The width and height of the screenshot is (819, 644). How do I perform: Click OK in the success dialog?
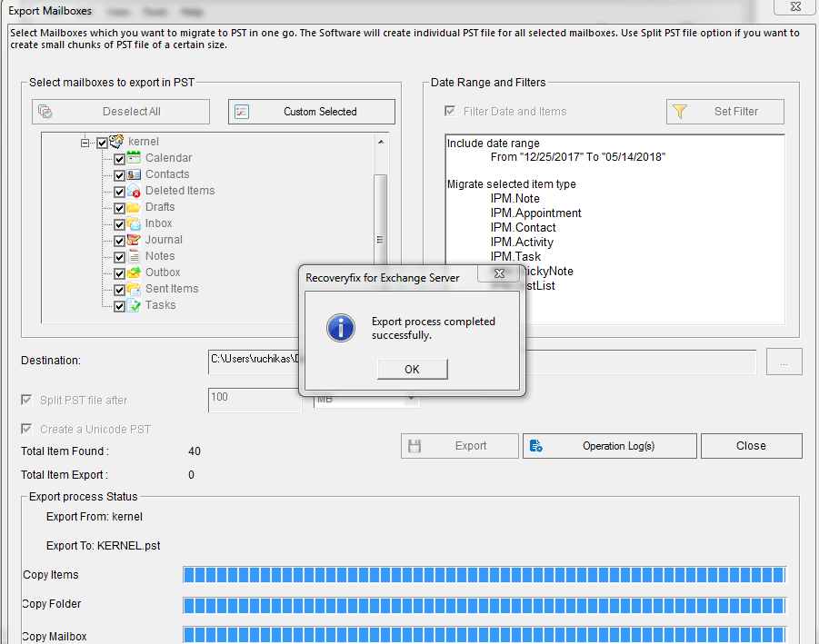click(x=412, y=369)
